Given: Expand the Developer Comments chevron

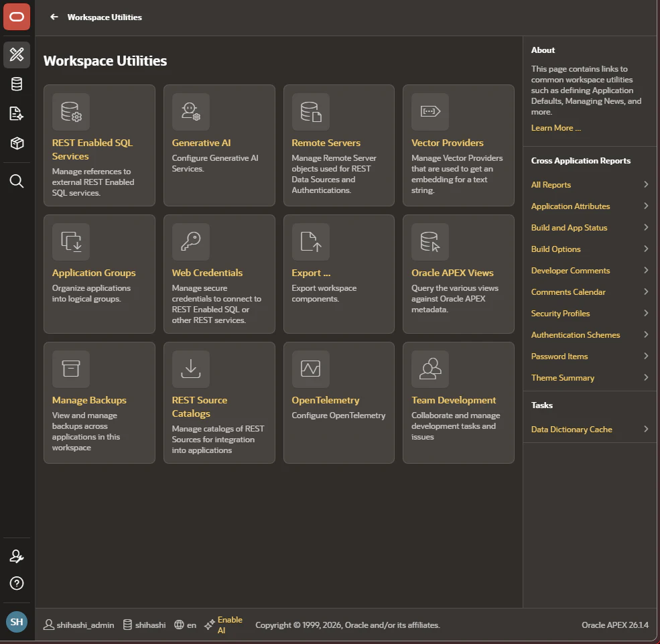Looking at the screenshot, I should 646,270.
